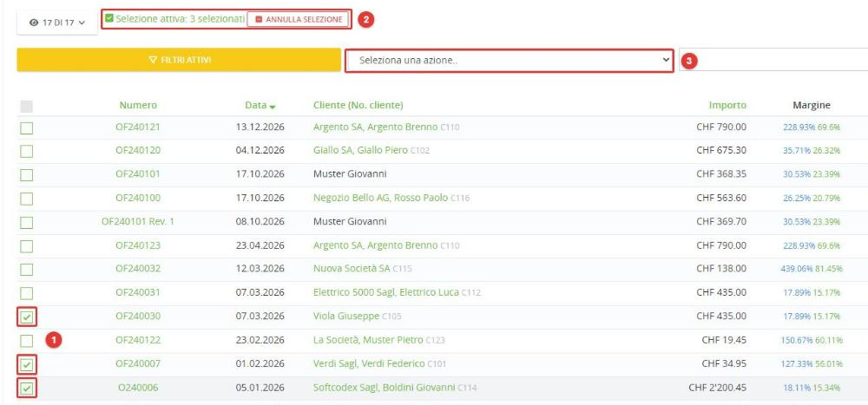Open order number O240006
The width and height of the screenshot is (868, 405).
(x=138, y=388)
